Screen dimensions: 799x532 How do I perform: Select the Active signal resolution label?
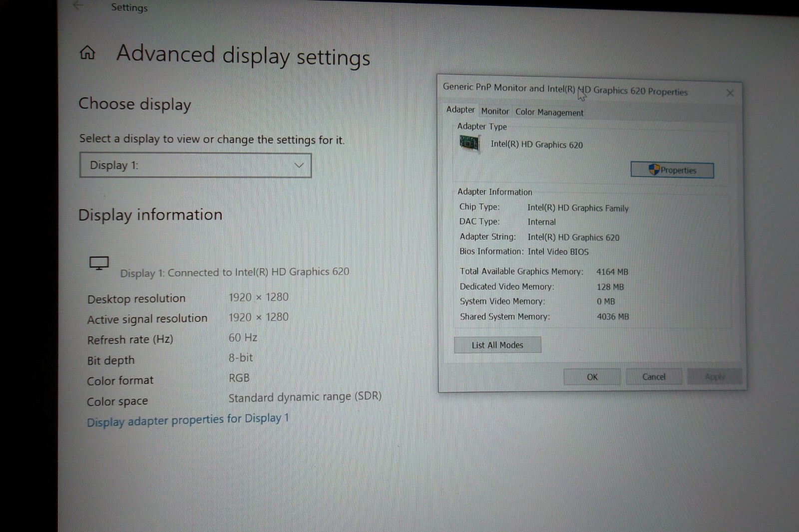147,319
